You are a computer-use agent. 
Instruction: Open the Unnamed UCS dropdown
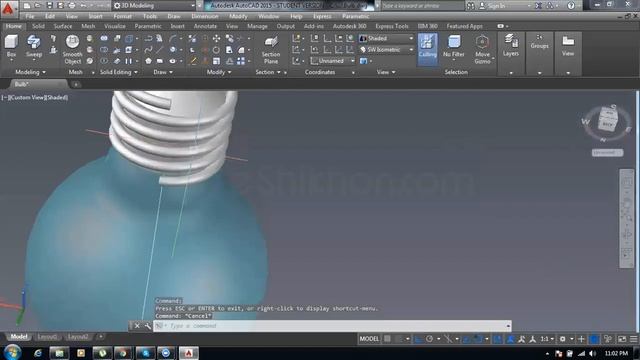point(332,61)
